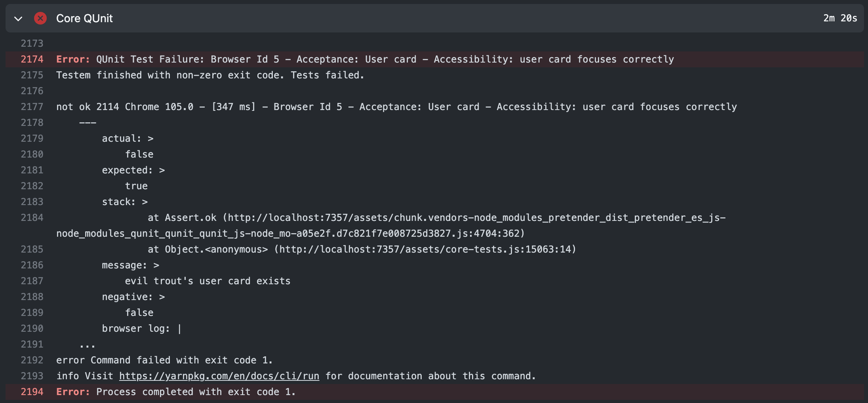This screenshot has height=403, width=868.
Task: Collapse the Core QUnit step chevron
Action: 18,19
